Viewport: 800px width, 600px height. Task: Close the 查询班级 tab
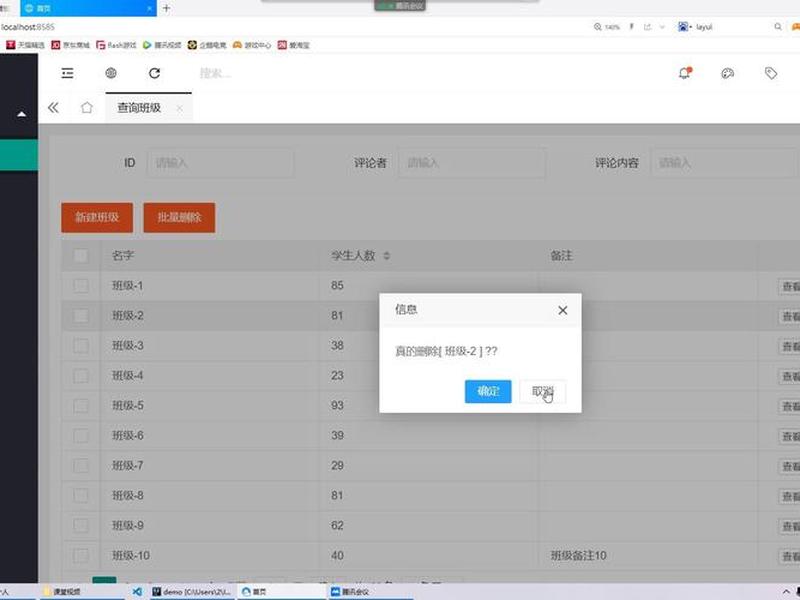coord(179,108)
